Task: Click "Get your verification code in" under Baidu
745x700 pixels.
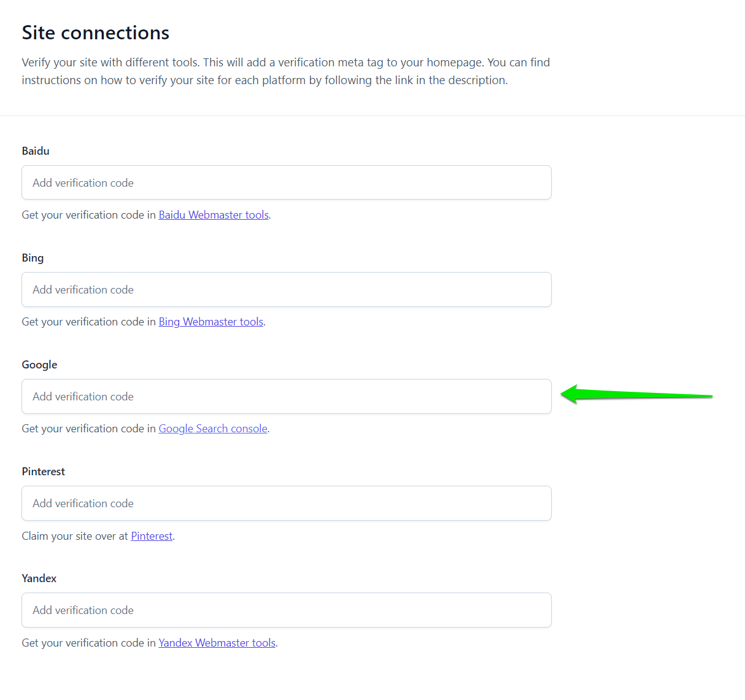Action: point(88,215)
